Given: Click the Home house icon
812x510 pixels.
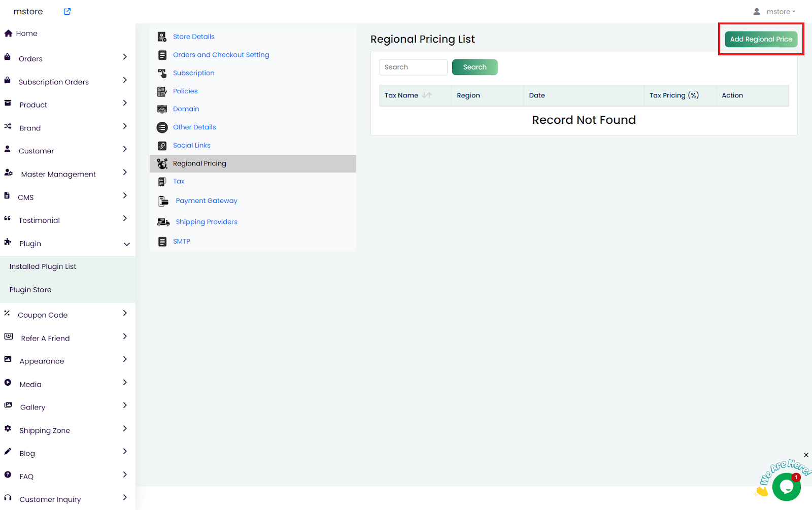Looking at the screenshot, I should point(8,33).
